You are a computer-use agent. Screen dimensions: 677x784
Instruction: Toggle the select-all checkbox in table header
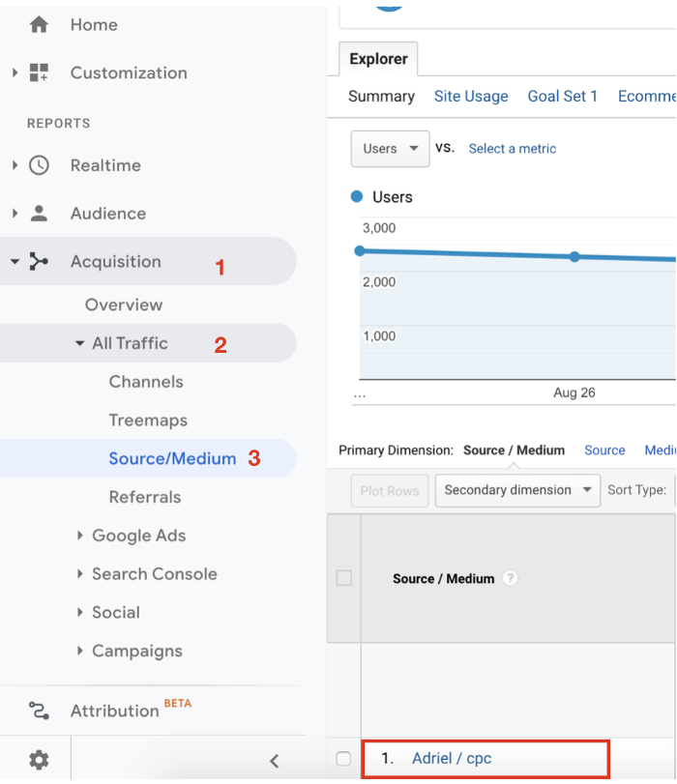343,578
